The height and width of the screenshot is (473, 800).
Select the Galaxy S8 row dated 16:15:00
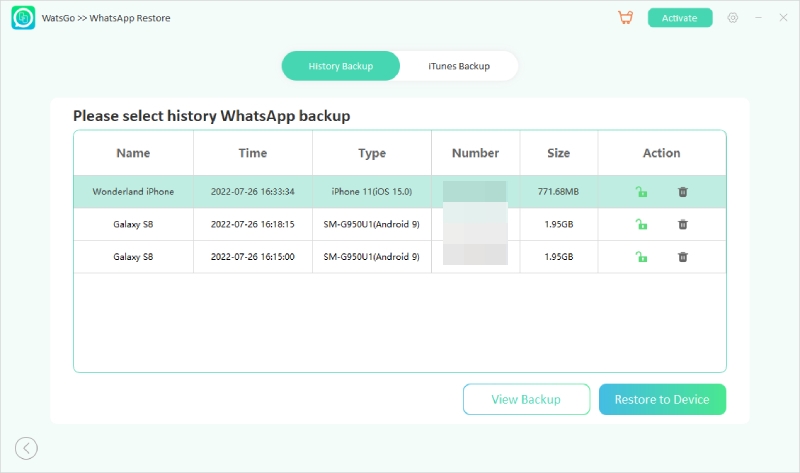[133, 257]
